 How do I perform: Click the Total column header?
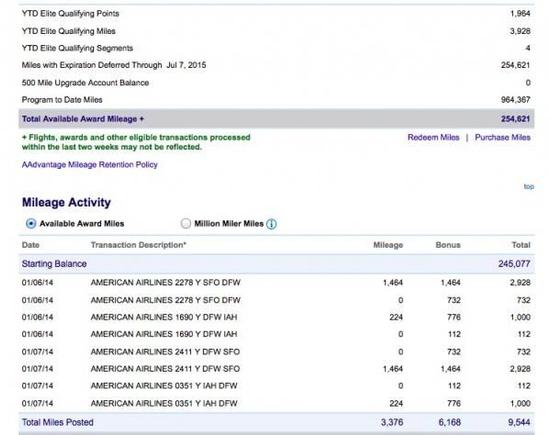pos(521,245)
